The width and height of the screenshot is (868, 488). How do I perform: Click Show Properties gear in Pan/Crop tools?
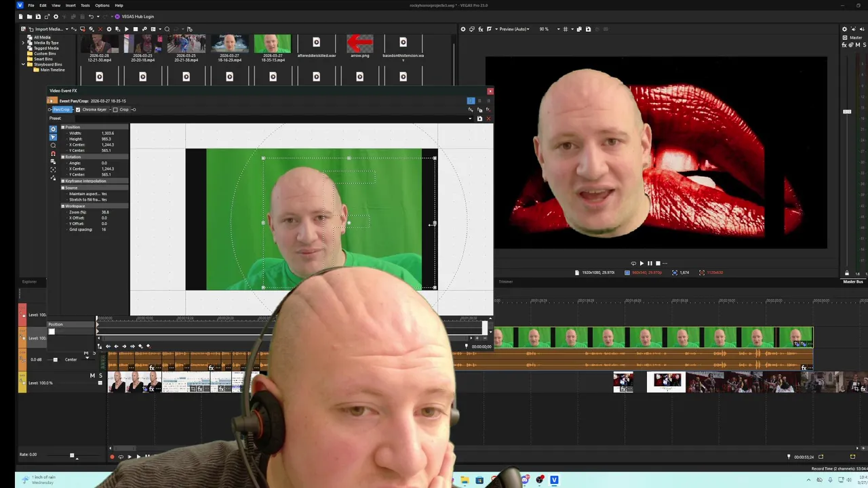click(54, 129)
